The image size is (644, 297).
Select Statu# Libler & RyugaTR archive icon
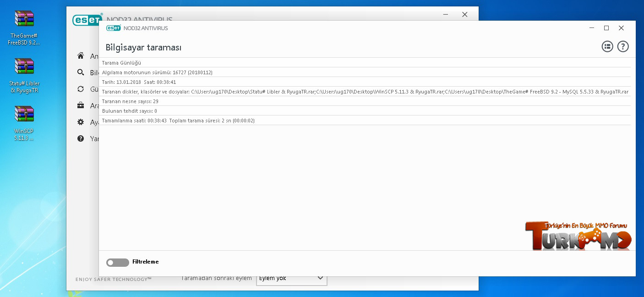click(x=24, y=66)
